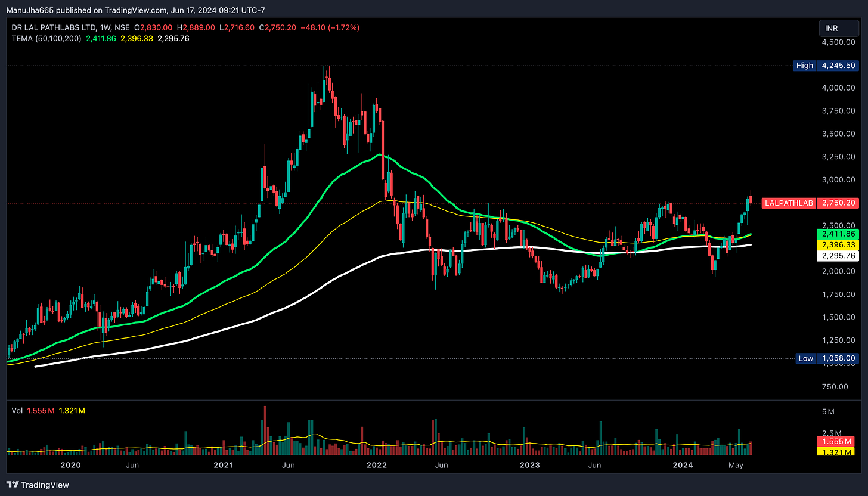Click the white TEMA value 2,295.76 in legend
This screenshot has width=868, height=496.
click(173, 38)
